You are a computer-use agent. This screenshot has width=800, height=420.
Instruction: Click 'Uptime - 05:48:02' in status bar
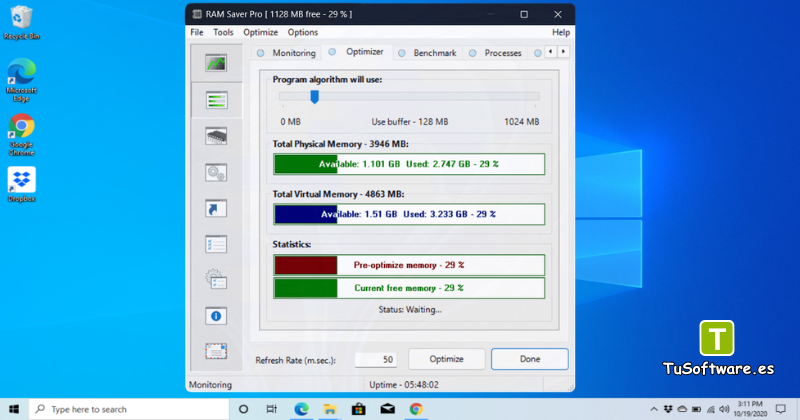coord(404,385)
